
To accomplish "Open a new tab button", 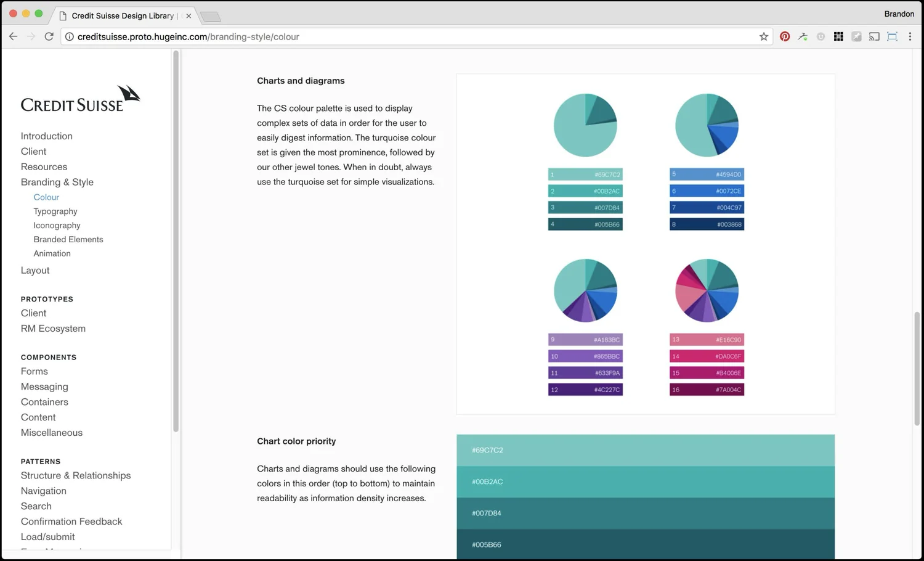I will click(211, 17).
